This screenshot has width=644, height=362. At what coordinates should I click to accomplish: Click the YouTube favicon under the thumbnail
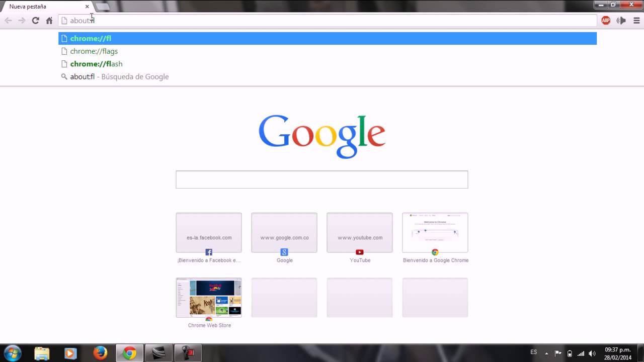pos(360,252)
